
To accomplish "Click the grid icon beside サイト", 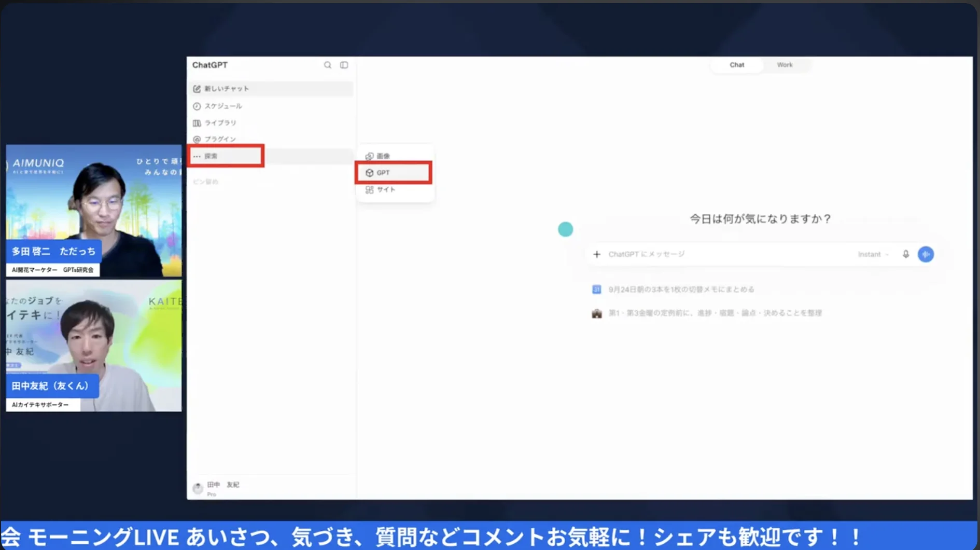I will tap(369, 190).
